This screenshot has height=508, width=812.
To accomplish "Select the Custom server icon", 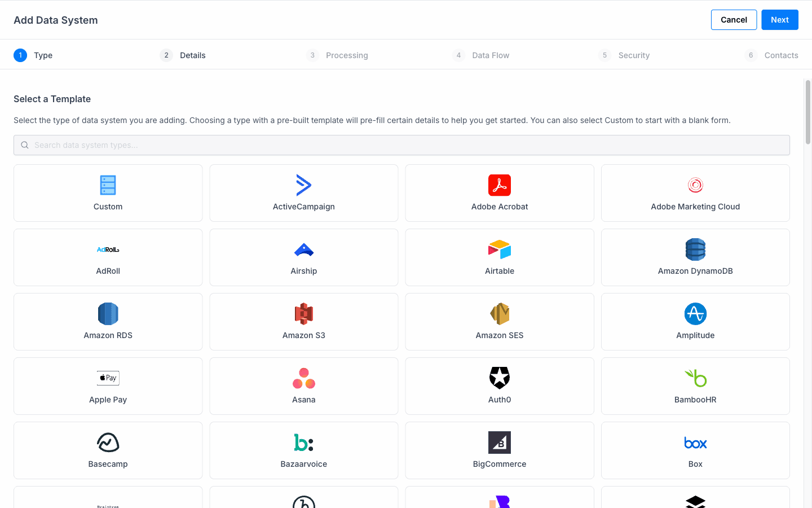I will coord(108,185).
